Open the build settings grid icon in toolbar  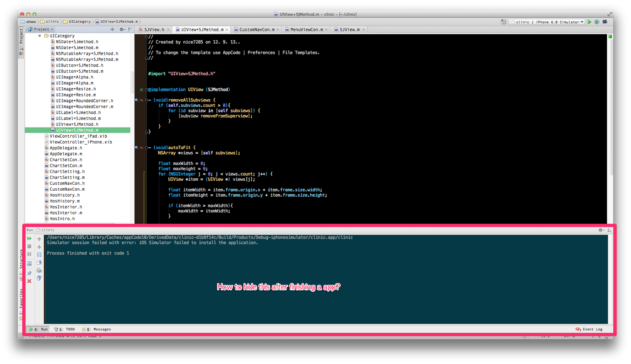504,22
